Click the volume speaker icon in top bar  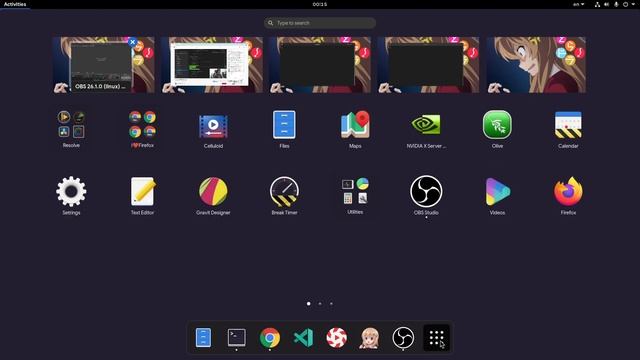pos(607,4)
